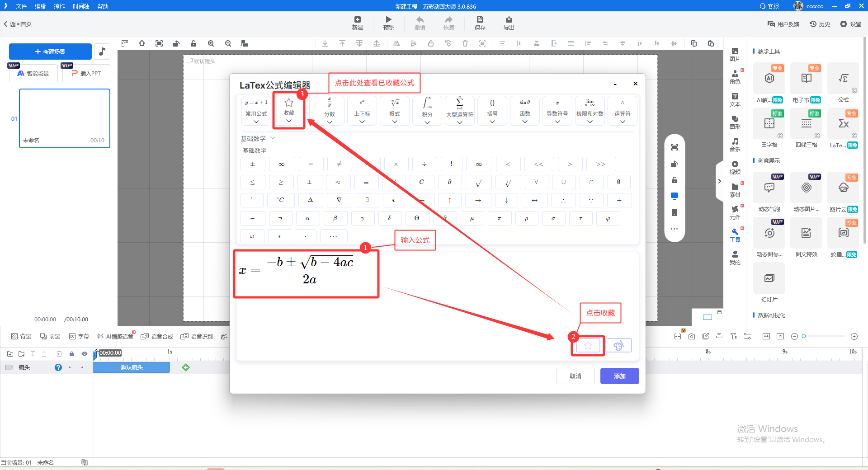Switch to the 字幕 subtitle tab
Viewport: 868px width, 470px height.
pyautogui.click(x=79, y=336)
